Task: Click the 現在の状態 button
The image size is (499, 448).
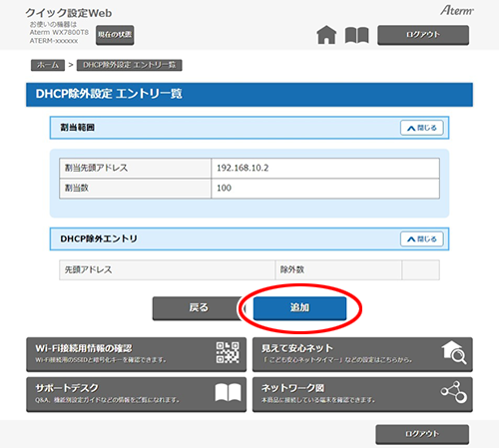Action: point(115,35)
